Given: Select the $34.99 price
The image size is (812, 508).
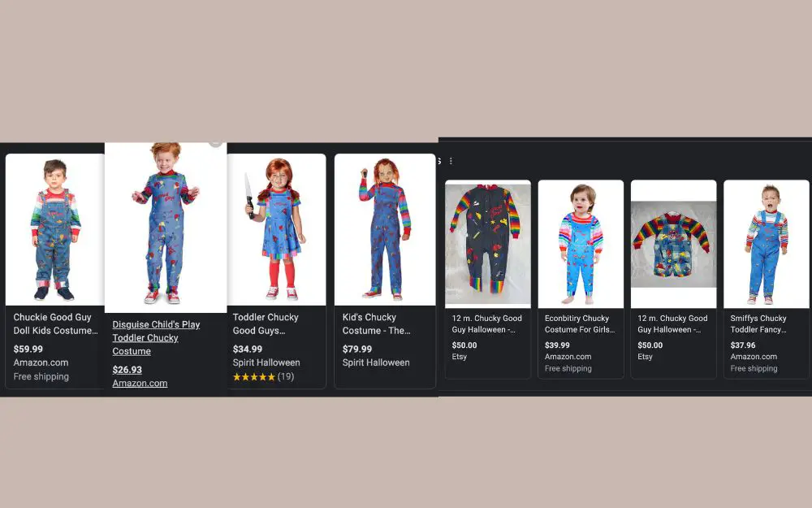Looking at the screenshot, I should (x=248, y=349).
